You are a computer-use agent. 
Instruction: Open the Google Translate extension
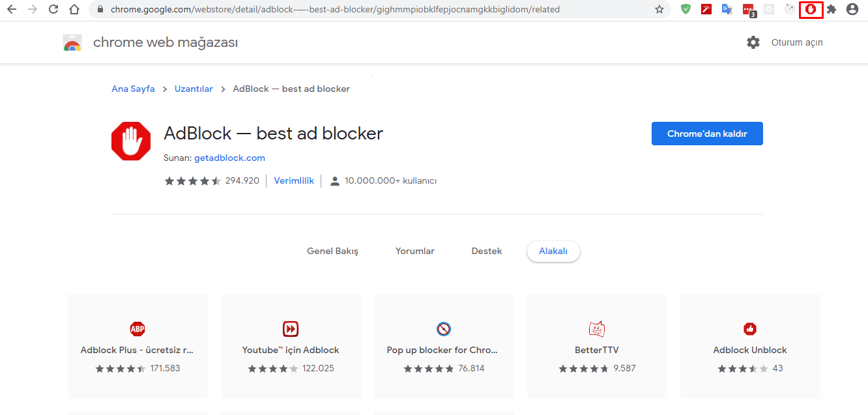(727, 10)
